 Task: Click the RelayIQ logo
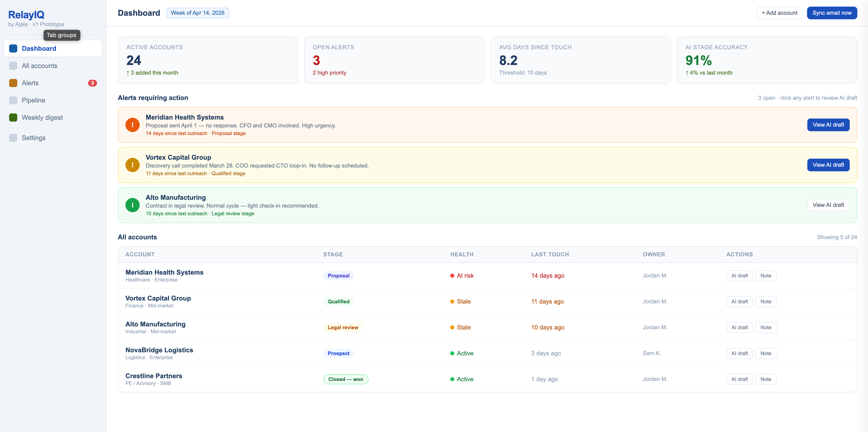coord(26,14)
